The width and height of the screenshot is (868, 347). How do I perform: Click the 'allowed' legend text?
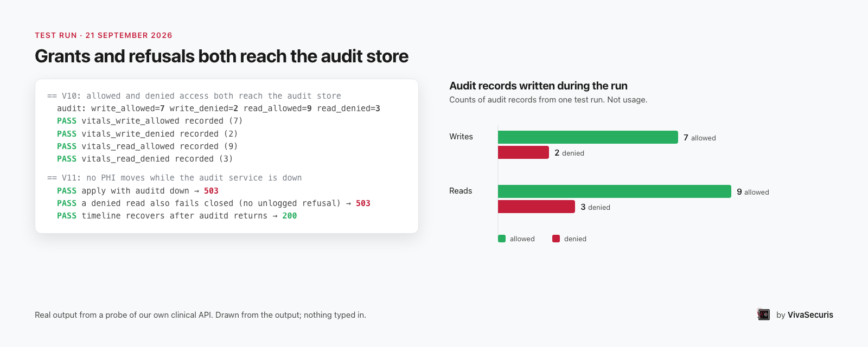522,239
